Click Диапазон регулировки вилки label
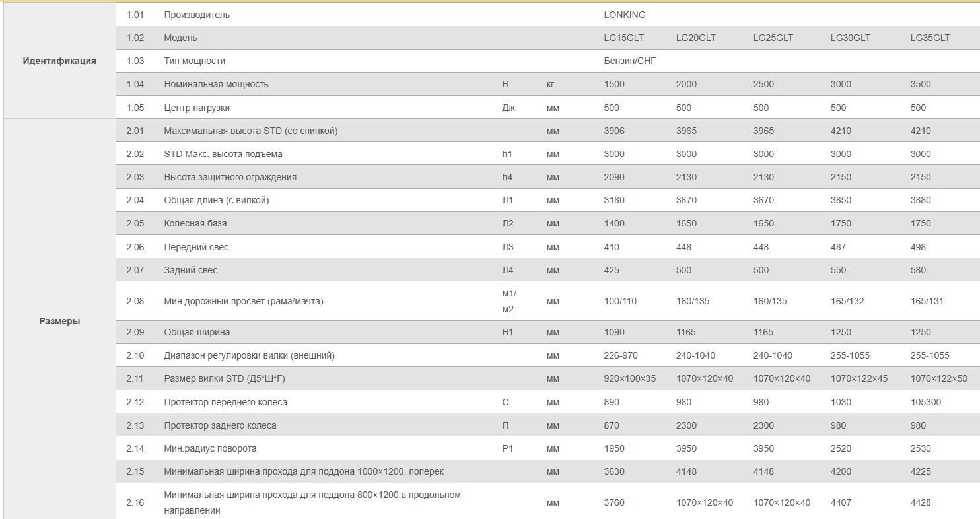 click(250, 355)
